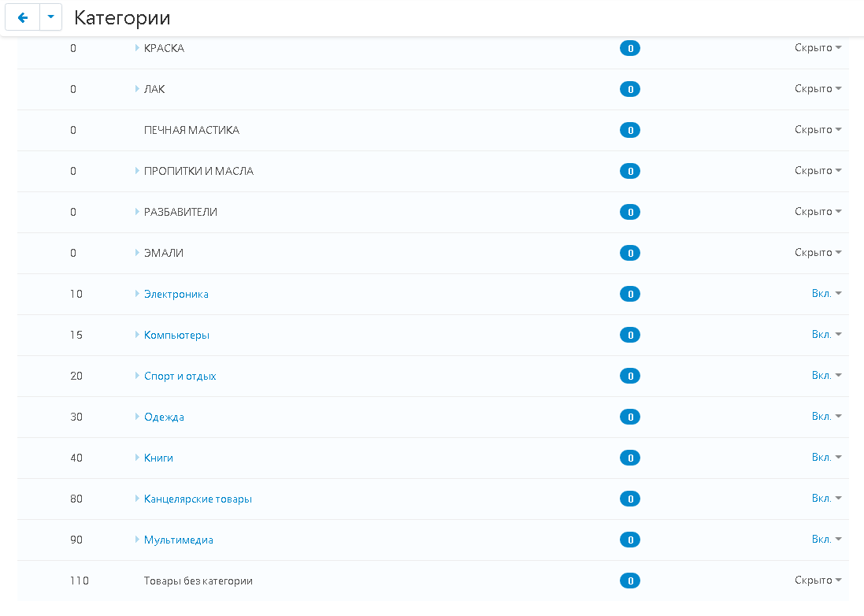The image size is (864, 616).
Task: Click position value 30 for Одежда
Action: pos(76,417)
